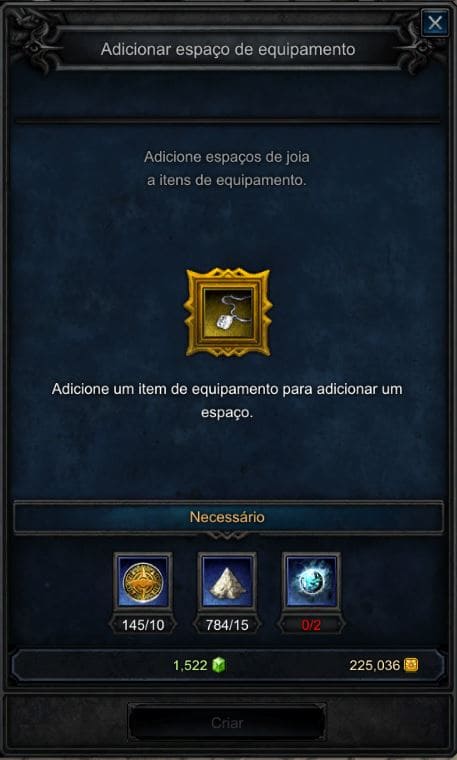The height and width of the screenshot is (760, 457).
Task: Click the 225,036 gold balance
Action: pyautogui.click(x=375, y=665)
